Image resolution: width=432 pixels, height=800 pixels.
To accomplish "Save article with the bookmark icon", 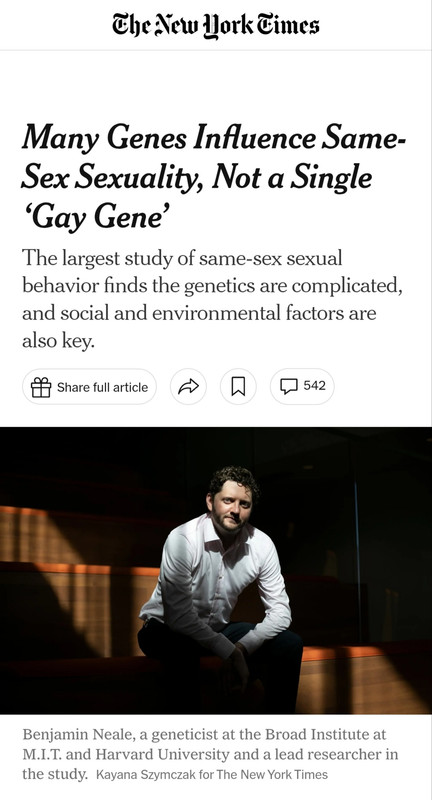I will coord(238,387).
